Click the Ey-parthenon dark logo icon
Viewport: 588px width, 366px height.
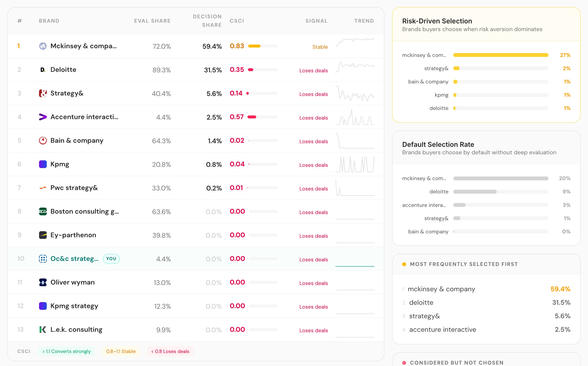[x=43, y=235]
